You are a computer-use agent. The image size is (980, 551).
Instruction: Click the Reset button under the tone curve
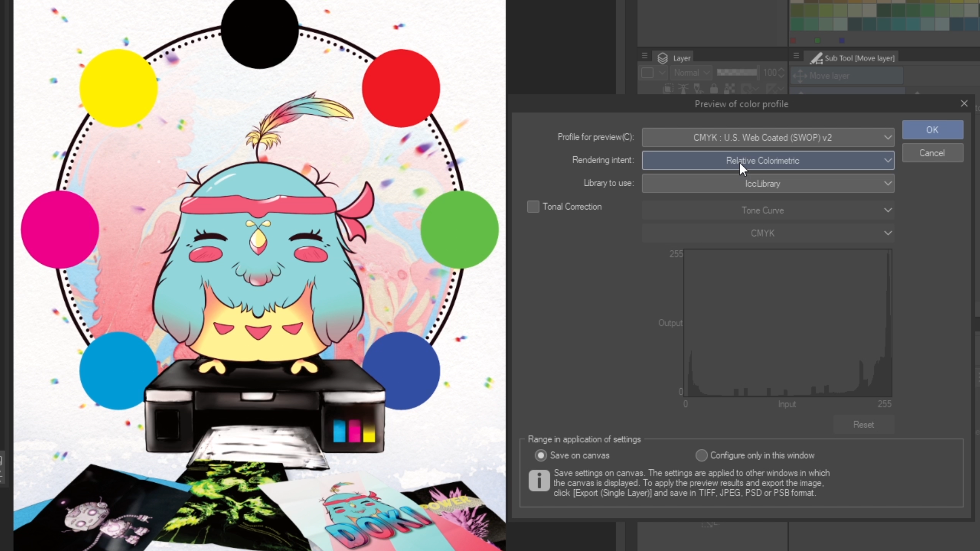click(x=863, y=424)
